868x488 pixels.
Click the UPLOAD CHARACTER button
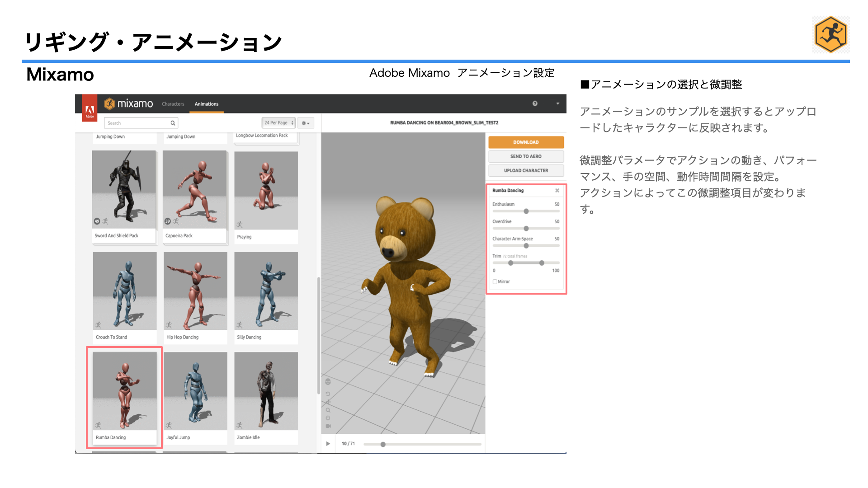[x=526, y=170]
